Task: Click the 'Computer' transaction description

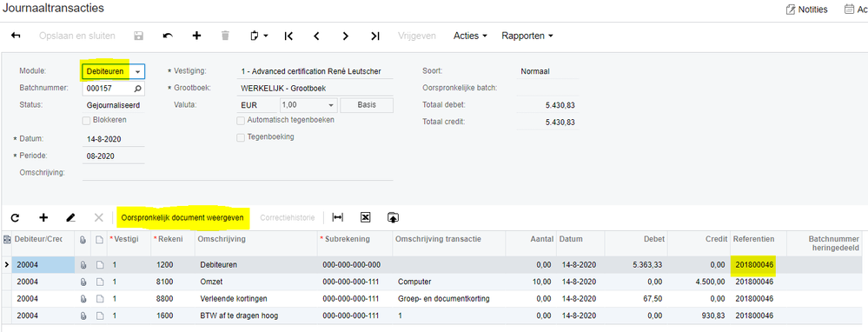Action: pyautogui.click(x=414, y=282)
